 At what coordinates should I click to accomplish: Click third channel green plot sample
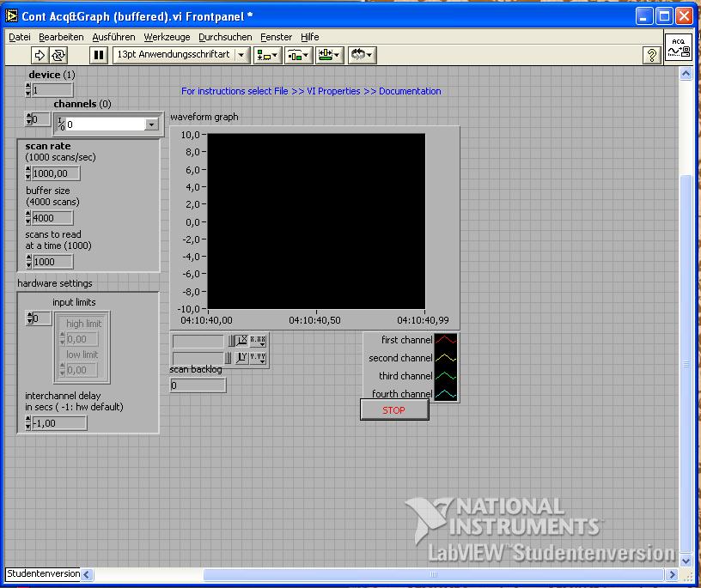coord(446,376)
